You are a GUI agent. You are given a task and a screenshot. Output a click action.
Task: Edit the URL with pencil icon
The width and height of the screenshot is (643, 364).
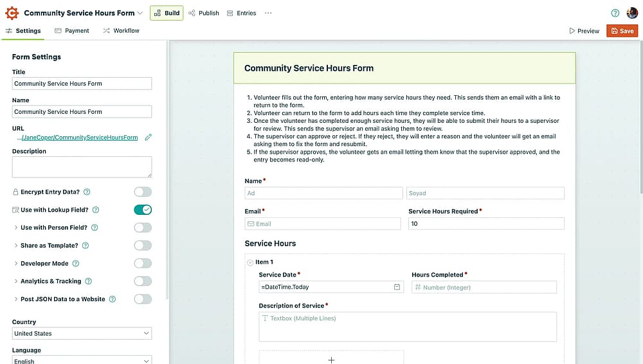148,138
